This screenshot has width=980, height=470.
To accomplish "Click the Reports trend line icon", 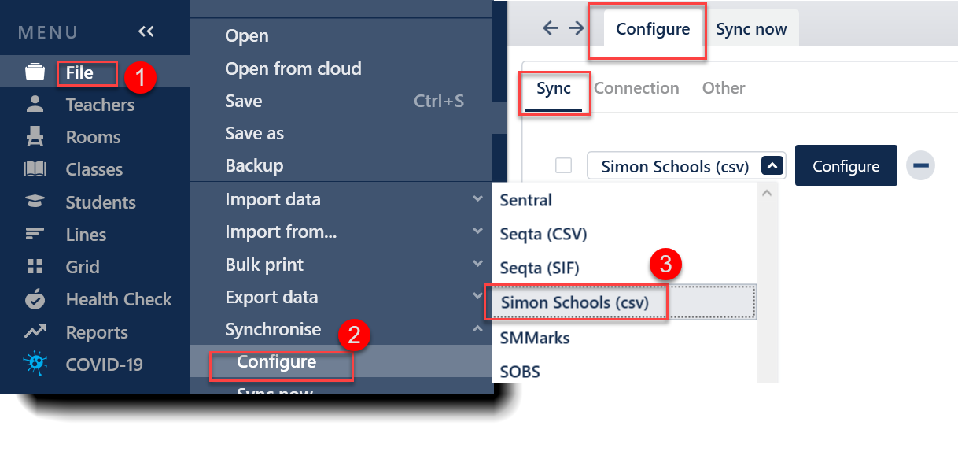I will [35, 331].
